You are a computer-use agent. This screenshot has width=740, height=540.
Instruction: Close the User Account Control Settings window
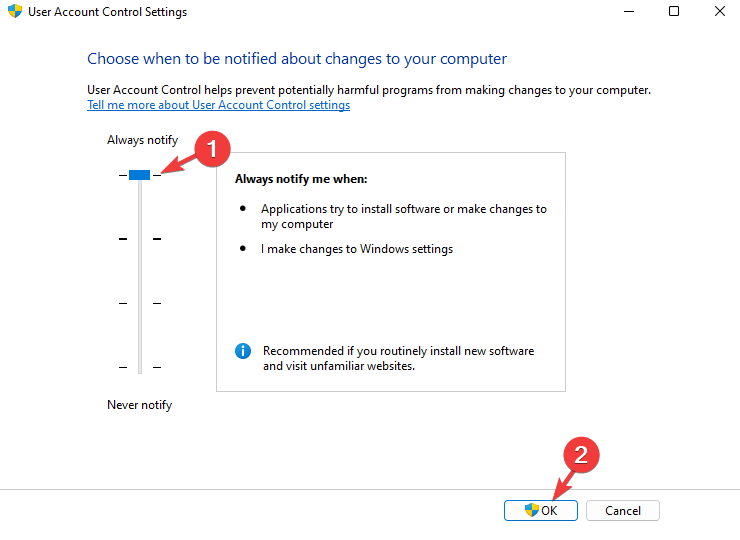point(719,12)
